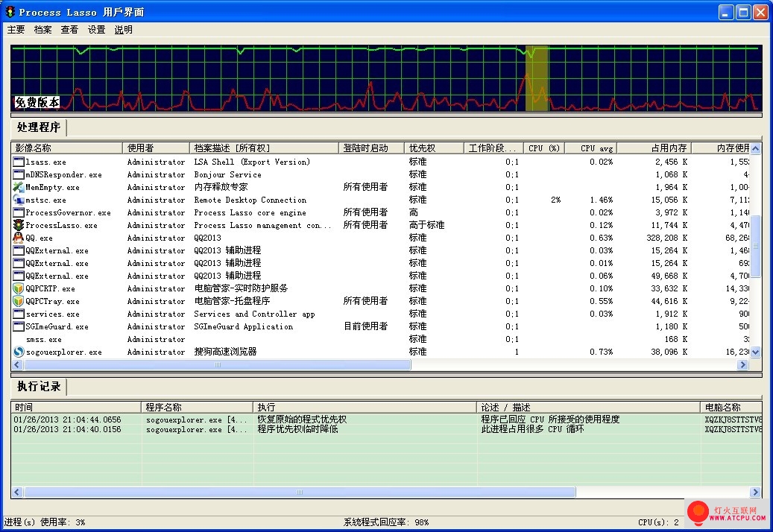Viewport: 773px width, 532px height.
Task: Sort log by 论述 / 描述 header
Action: point(589,408)
